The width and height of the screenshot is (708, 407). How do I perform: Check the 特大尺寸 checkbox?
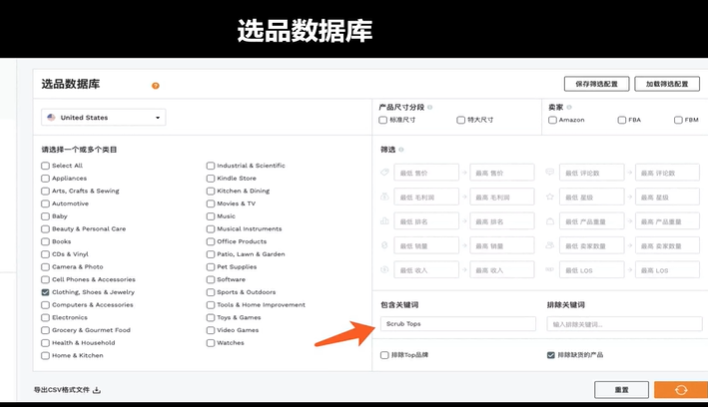click(461, 120)
